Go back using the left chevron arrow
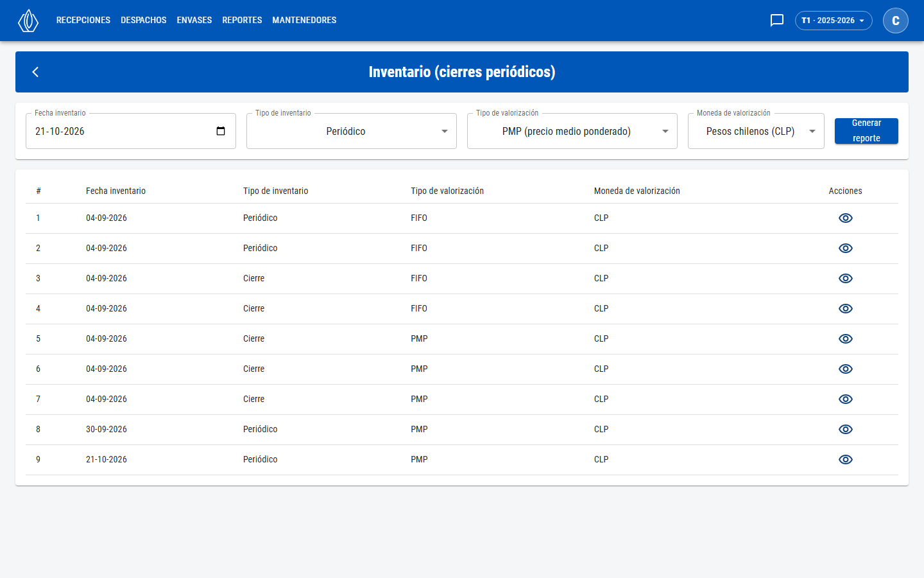924x578 pixels. tap(36, 72)
